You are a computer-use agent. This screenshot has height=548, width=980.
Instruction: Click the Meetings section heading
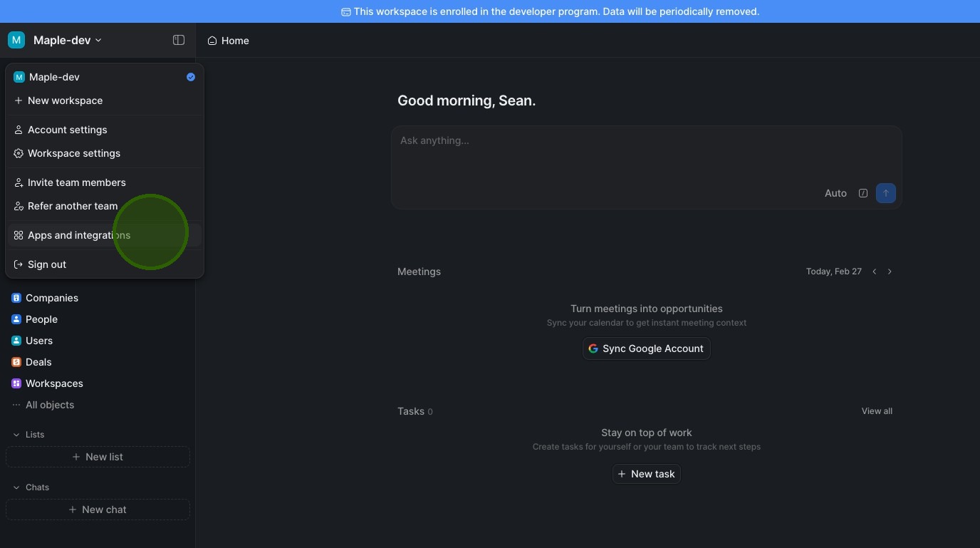coord(419,272)
